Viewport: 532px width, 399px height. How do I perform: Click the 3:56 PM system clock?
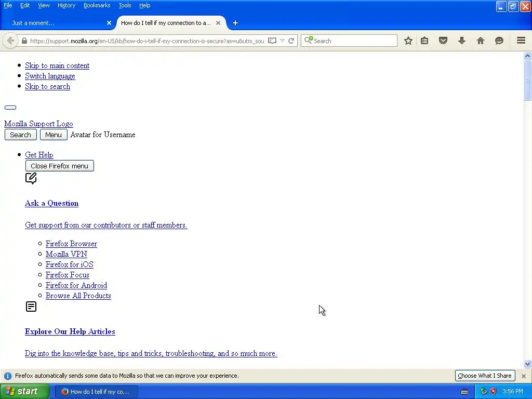point(513,392)
